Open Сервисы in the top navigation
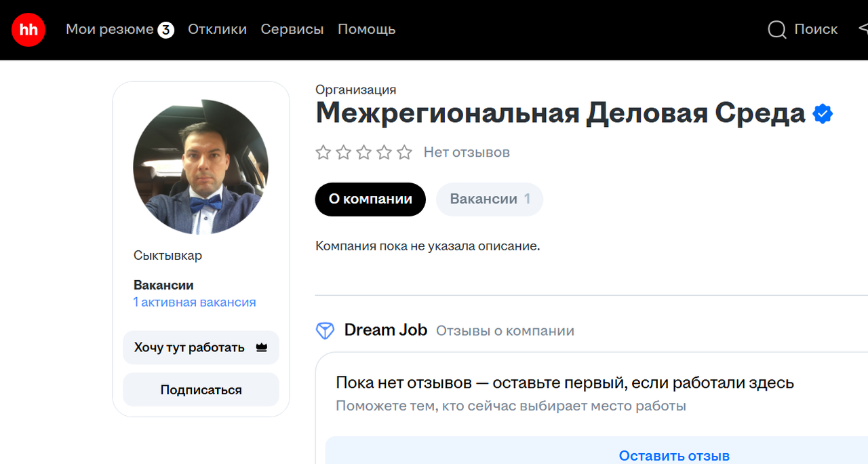The width and height of the screenshot is (868, 464). [292, 29]
